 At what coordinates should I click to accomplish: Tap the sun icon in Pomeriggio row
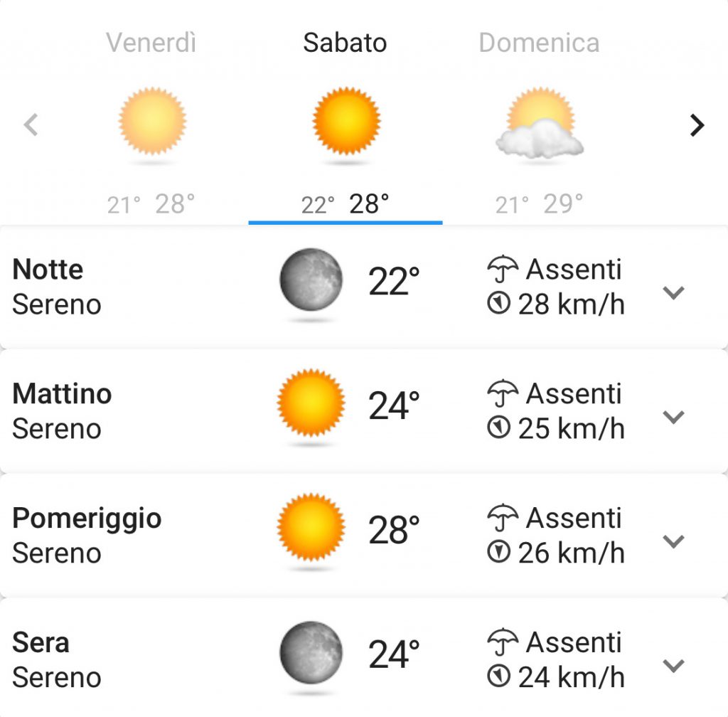311,528
